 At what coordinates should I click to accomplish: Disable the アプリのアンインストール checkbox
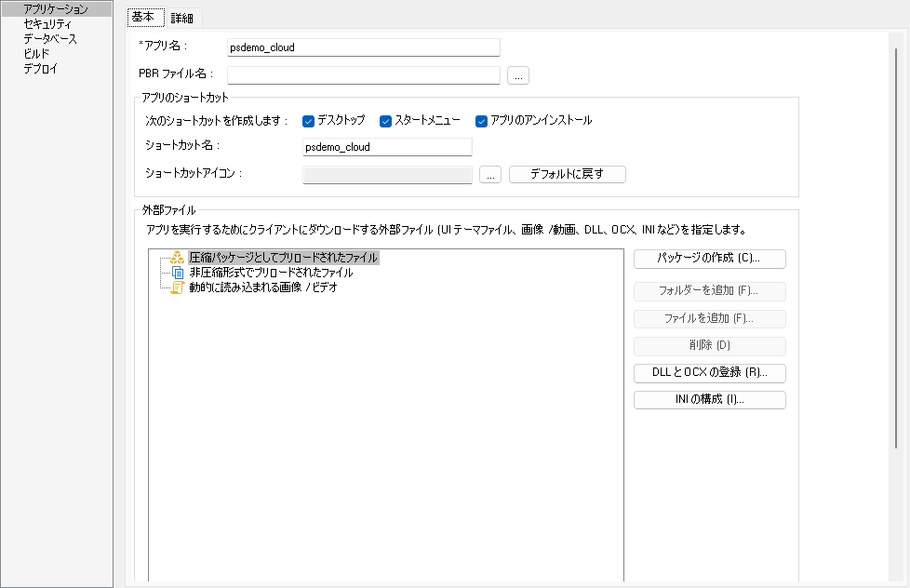pyautogui.click(x=482, y=121)
